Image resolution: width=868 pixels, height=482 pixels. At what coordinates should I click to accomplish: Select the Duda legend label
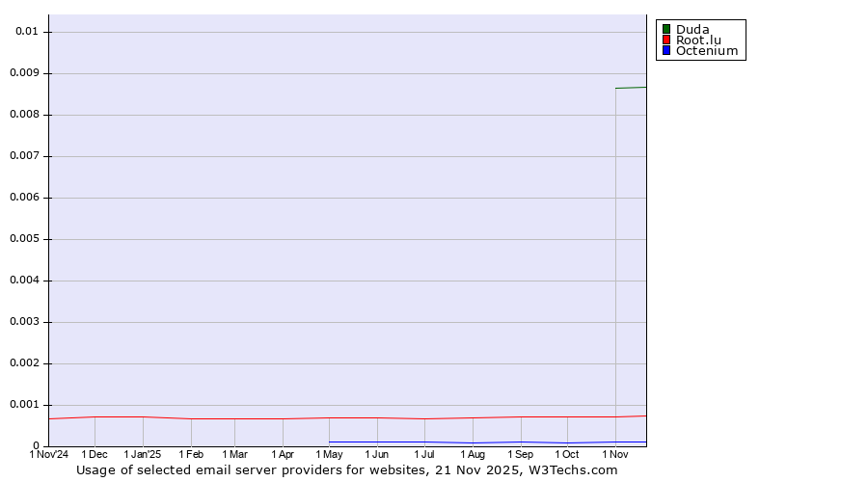(692, 29)
